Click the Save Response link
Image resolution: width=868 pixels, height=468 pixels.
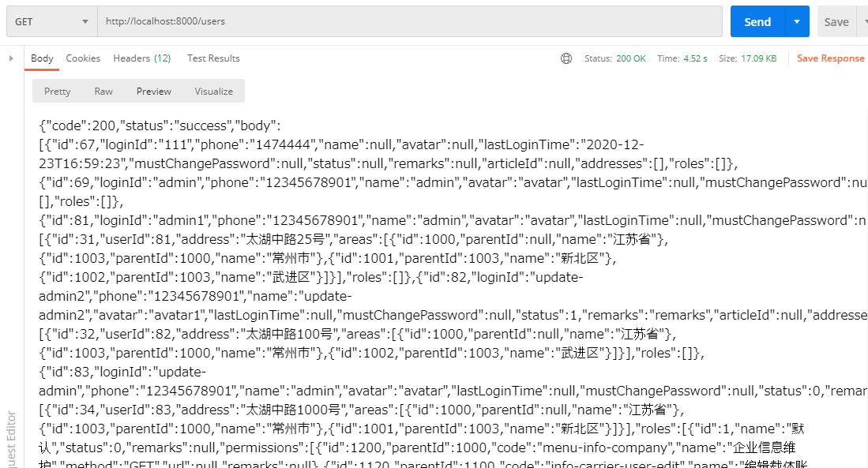[x=830, y=58]
